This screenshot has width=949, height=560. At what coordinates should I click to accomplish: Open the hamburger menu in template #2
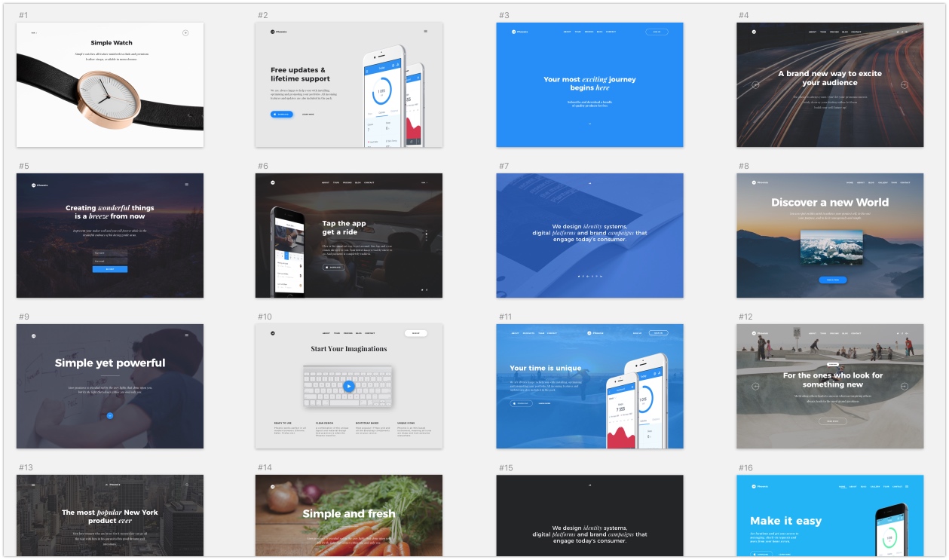[x=426, y=32]
